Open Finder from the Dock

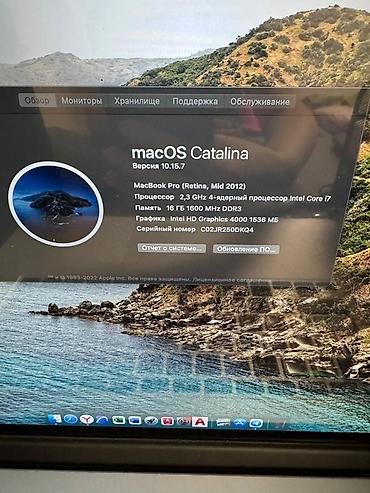click(x=54, y=419)
